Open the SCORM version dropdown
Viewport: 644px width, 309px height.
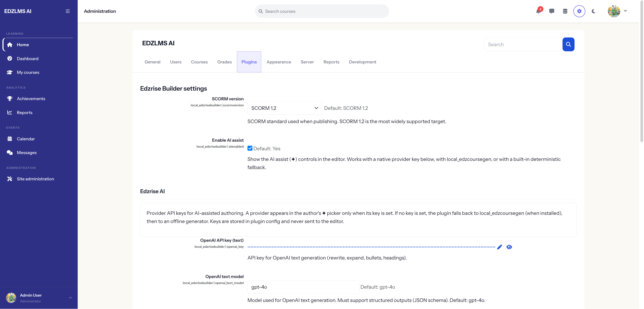tap(285, 108)
